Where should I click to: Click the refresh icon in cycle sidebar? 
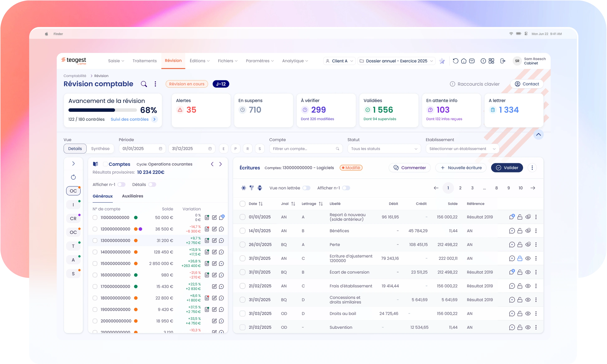(x=73, y=177)
